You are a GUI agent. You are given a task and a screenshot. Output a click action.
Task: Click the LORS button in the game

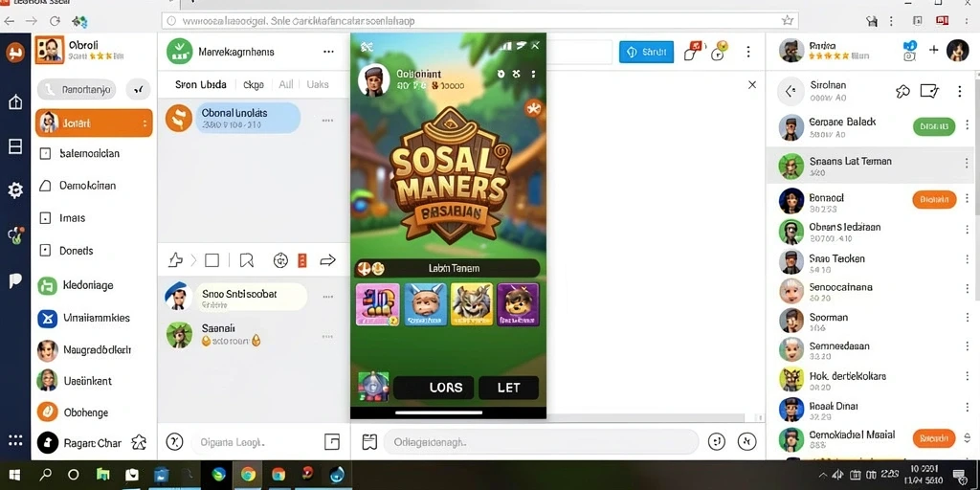(434, 389)
